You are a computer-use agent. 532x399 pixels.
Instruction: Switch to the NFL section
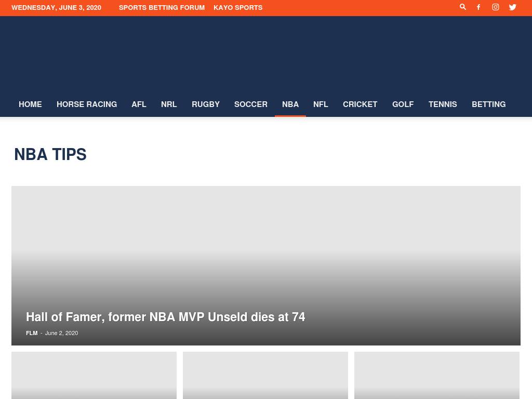321,104
